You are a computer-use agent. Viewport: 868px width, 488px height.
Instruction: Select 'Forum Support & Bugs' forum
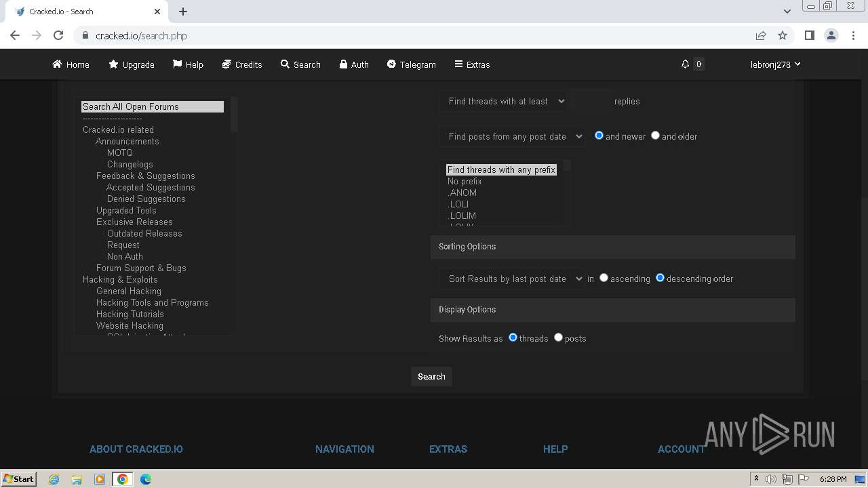coord(141,268)
